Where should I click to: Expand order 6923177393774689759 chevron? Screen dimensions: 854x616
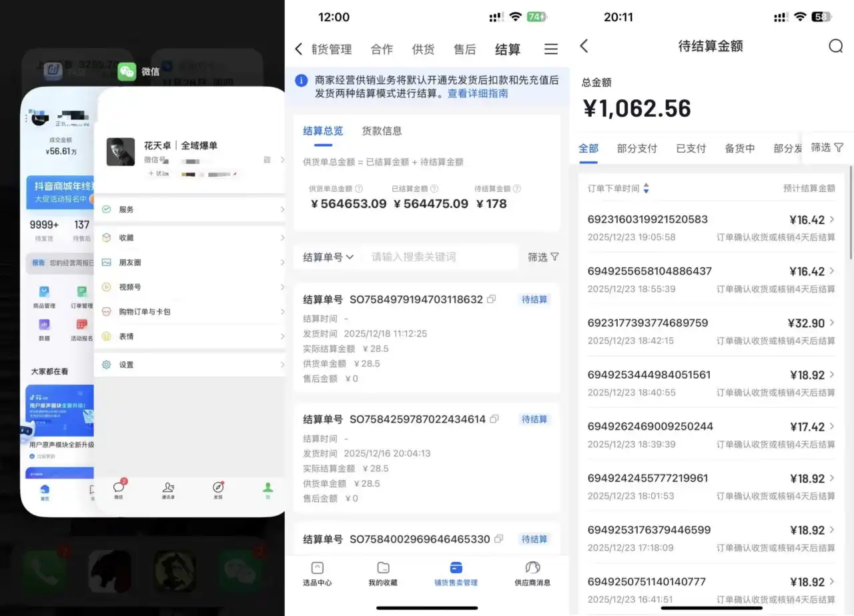[832, 323]
